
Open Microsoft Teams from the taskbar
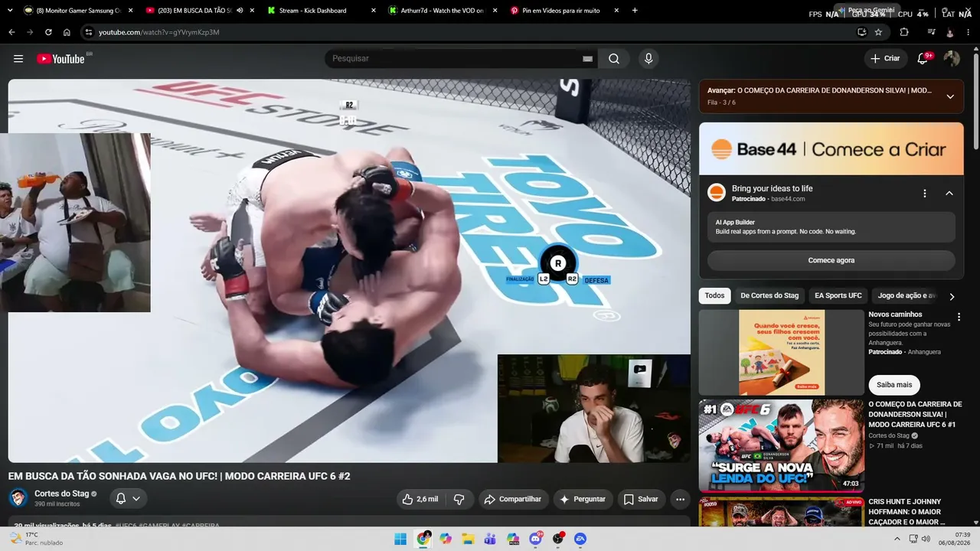[x=490, y=539]
